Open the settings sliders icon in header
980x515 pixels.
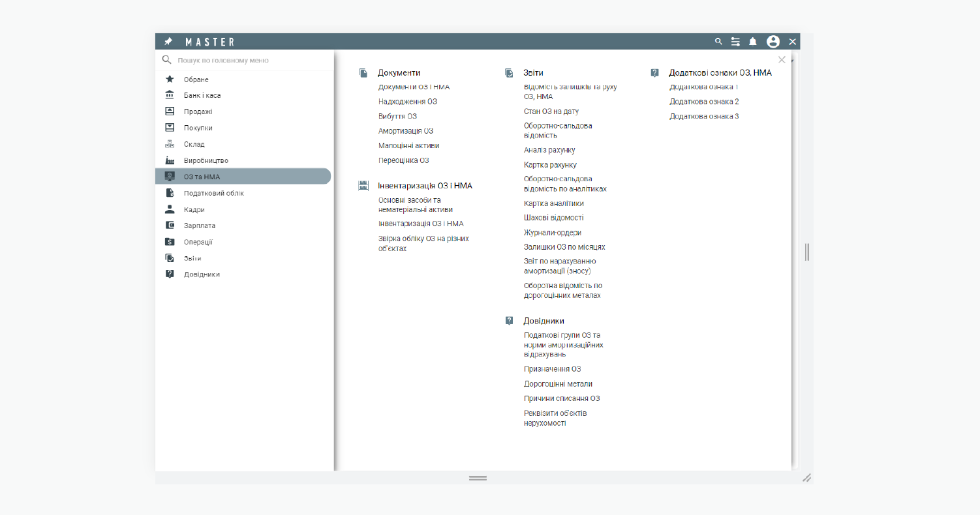point(735,42)
